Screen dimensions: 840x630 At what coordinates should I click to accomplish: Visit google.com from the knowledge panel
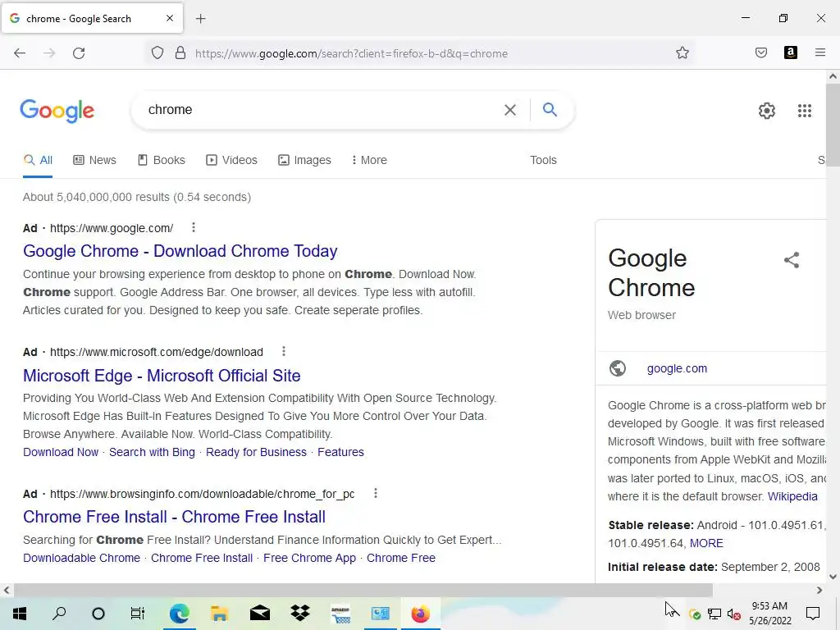(677, 368)
